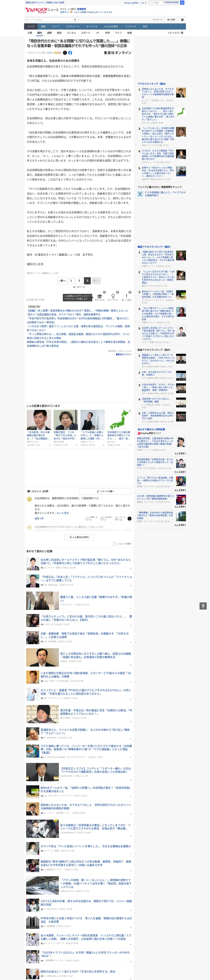Open ふるさと納税でPayPayポイント link
Screen dimensions: 210x980
[93, 12]
